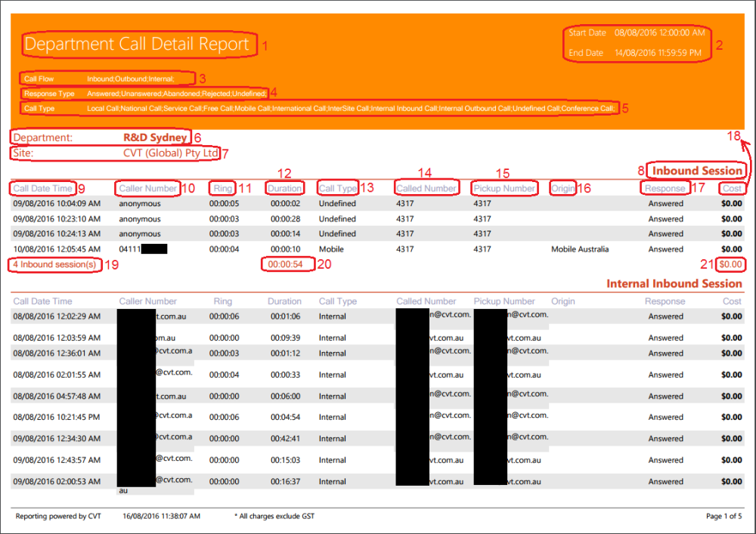756x534 pixels.
Task: Click the 16/08/2016 11:38:07 AM footer timestamp
Action: (161, 516)
